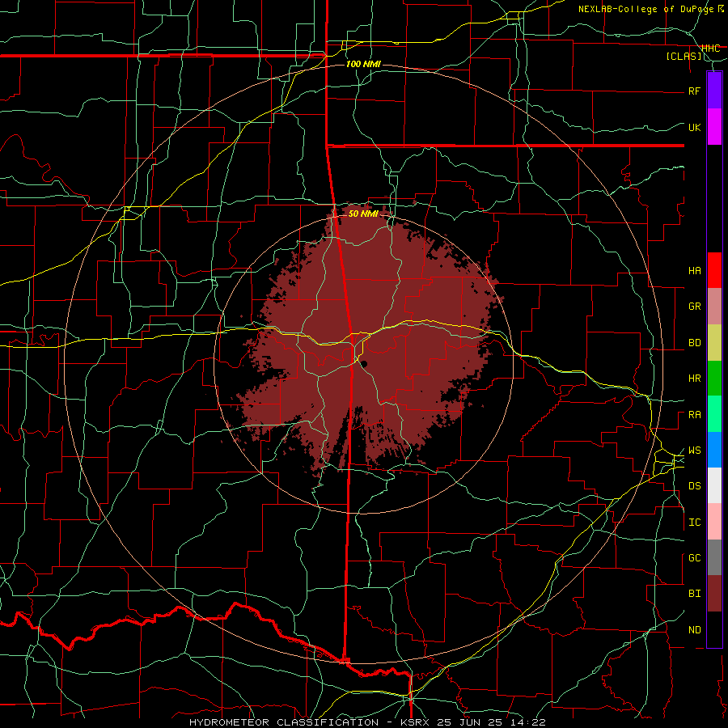
Task: Click the 14:22 timestamp
Action: pyautogui.click(x=527, y=722)
